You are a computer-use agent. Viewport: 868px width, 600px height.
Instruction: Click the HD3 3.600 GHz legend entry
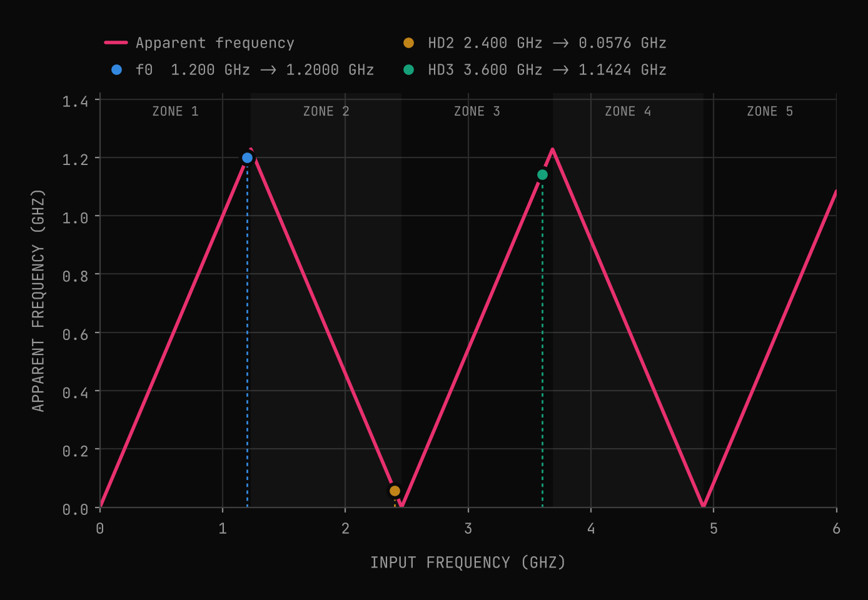[x=535, y=69]
